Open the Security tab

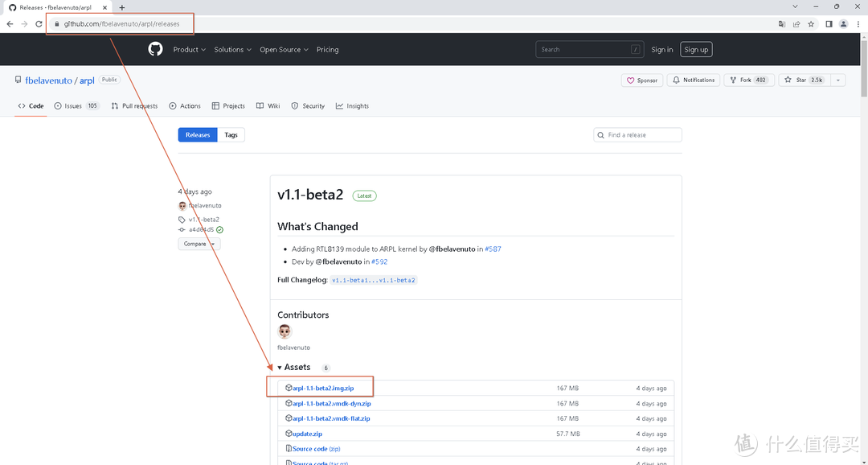click(309, 106)
